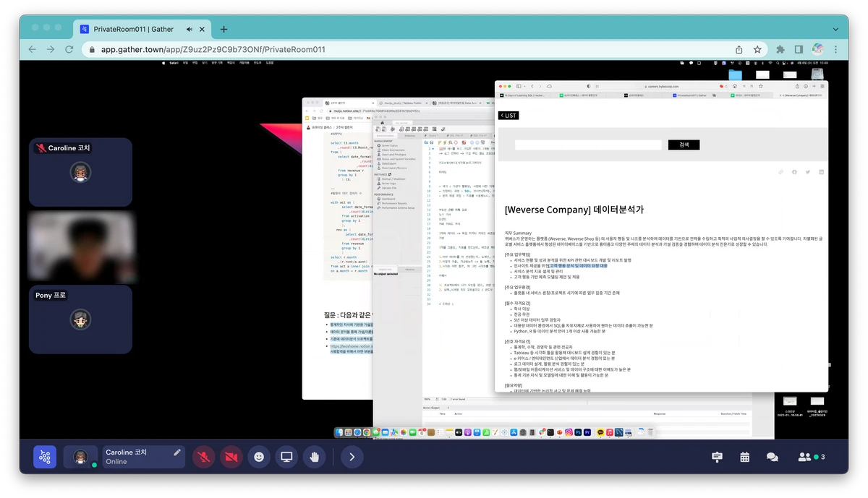Mute tab using speaker icon on Gather tab

(x=190, y=30)
